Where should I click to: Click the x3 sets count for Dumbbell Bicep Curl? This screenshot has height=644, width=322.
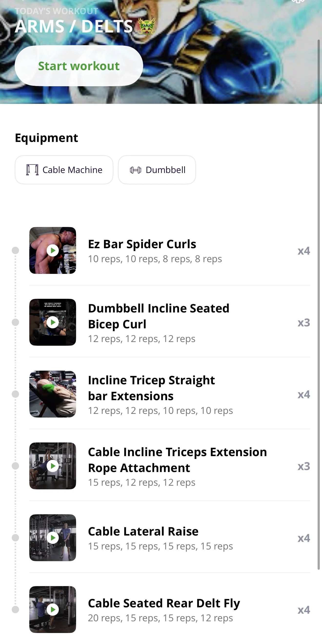(303, 322)
